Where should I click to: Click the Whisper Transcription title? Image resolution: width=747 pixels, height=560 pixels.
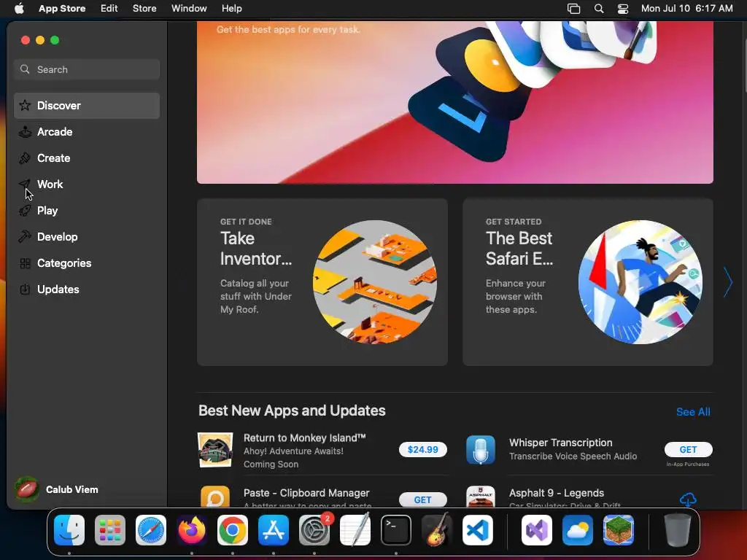pos(561,443)
